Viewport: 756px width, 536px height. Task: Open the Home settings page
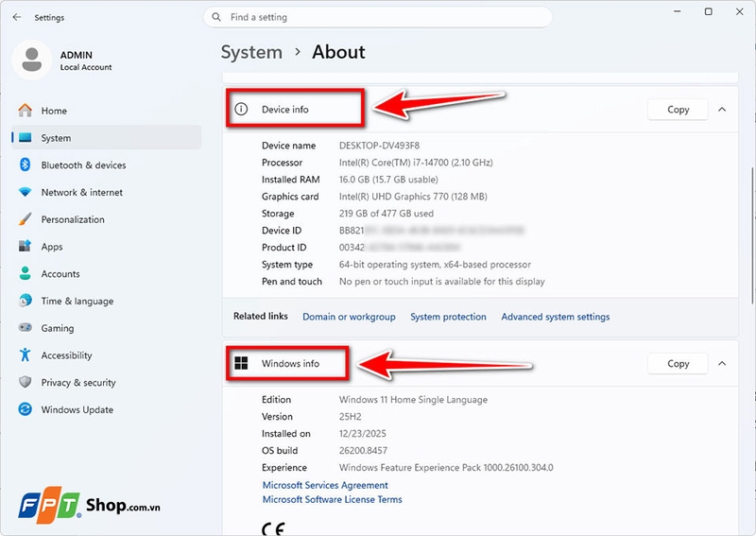(106, 111)
